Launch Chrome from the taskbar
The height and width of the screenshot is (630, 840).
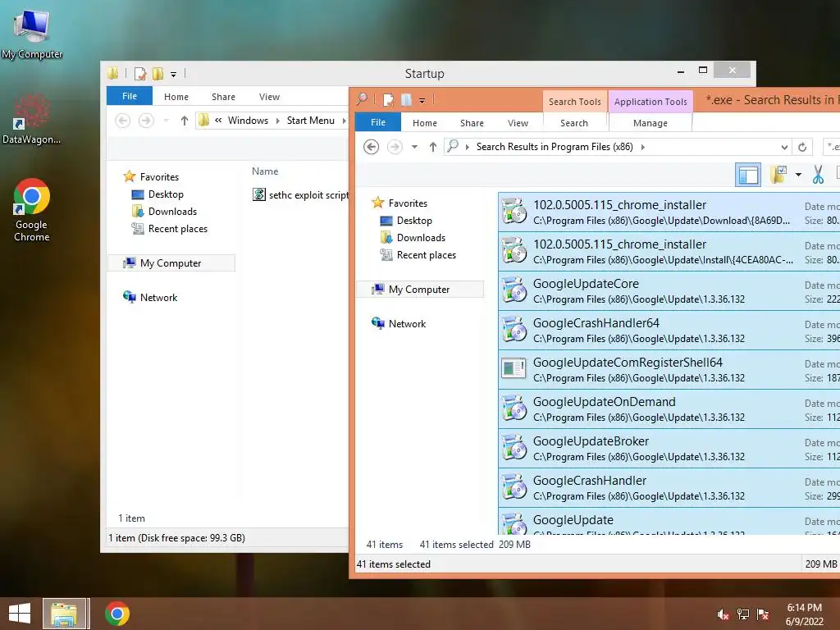117,614
